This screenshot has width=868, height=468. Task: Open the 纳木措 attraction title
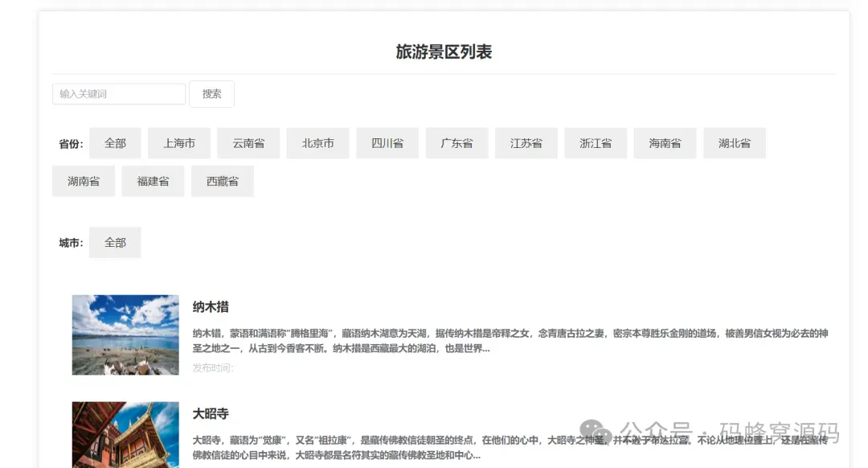tap(211, 307)
